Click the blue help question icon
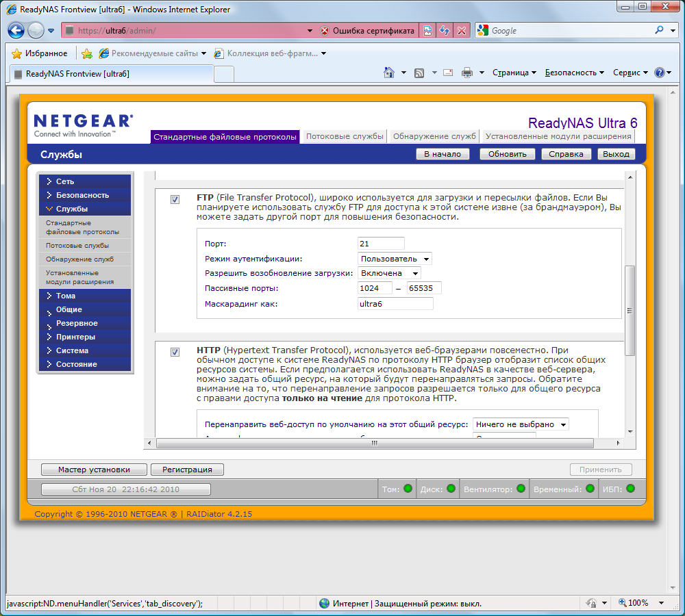The height and width of the screenshot is (616, 685). click(659, 73)
